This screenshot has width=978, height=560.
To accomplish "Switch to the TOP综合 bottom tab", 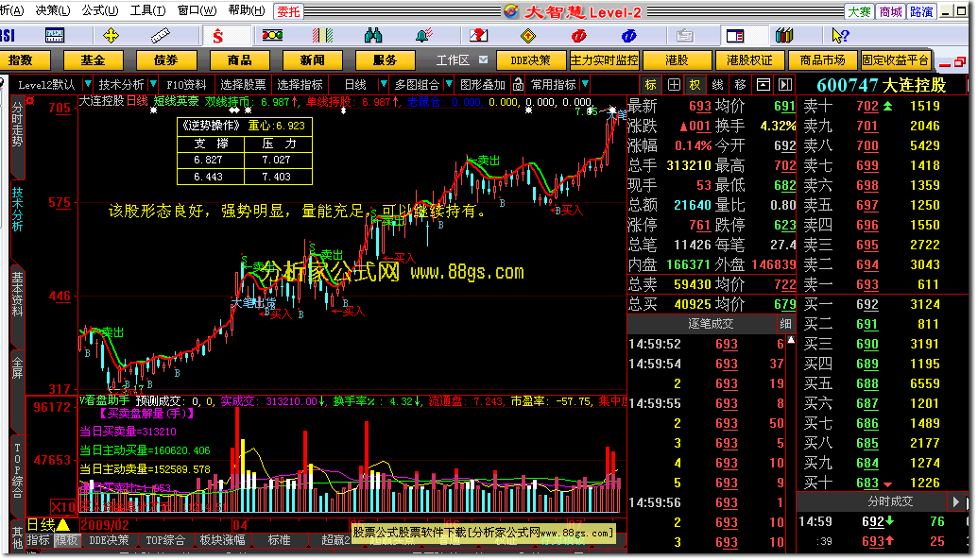I will pyautogui.click(x=165, y=540).
